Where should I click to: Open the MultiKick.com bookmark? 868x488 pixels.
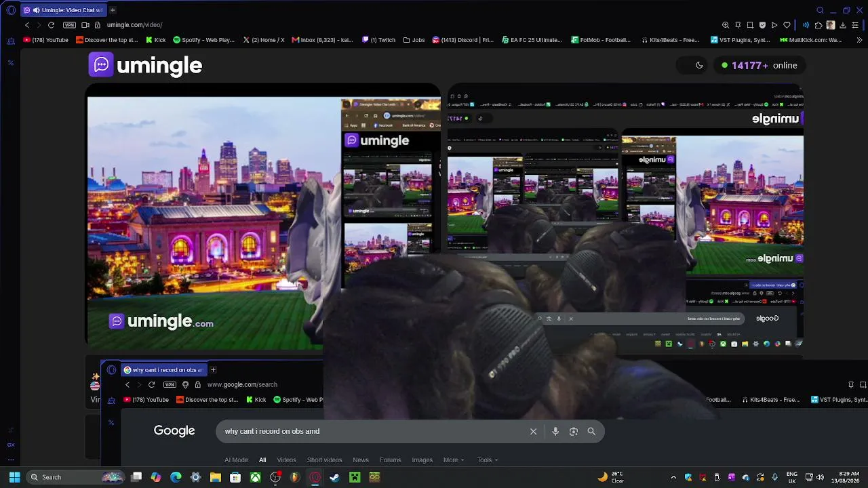point(810,40)
